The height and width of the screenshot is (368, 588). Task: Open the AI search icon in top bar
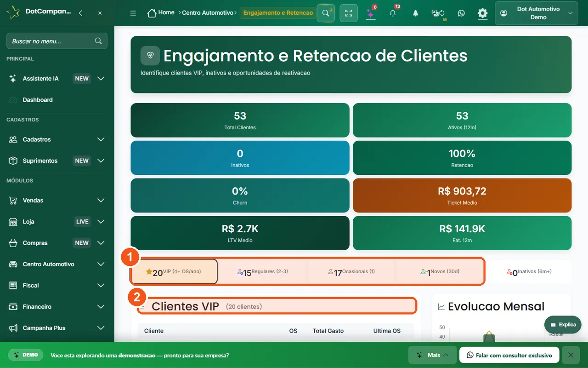[326, 13]
